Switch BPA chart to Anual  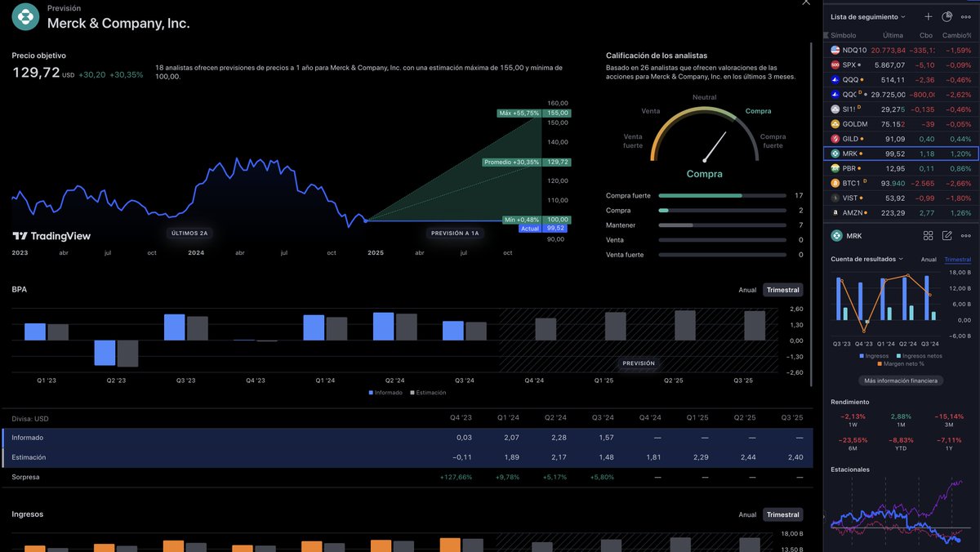tap(747, 290)
